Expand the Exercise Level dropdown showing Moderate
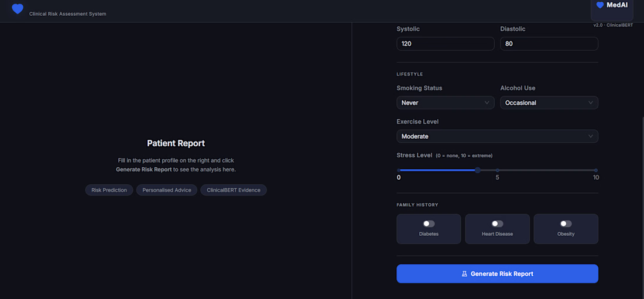The height and width of the screenshot is (299, 644). [x=498, y=136]
